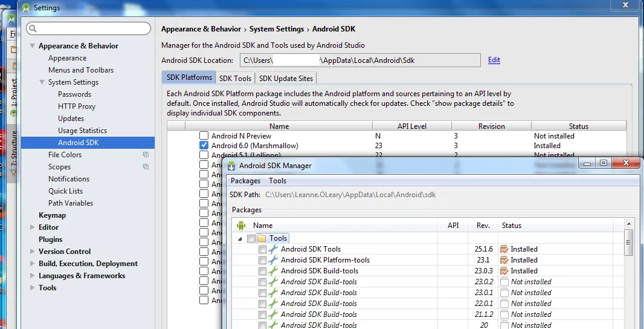644x329 pixels.
Task: Collapse the System Settings tree node
Action: point(42,82)
